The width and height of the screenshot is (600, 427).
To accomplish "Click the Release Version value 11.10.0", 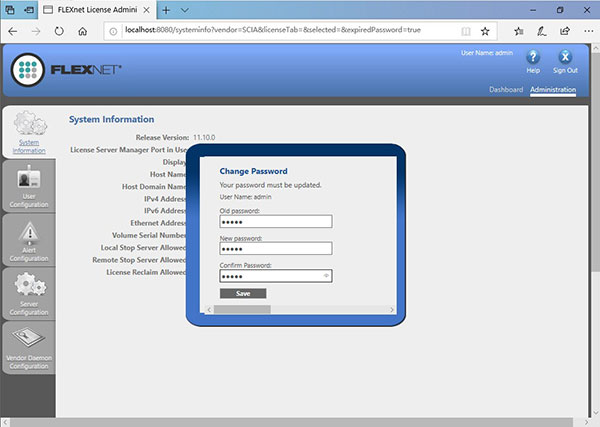I will pos(204,137).
